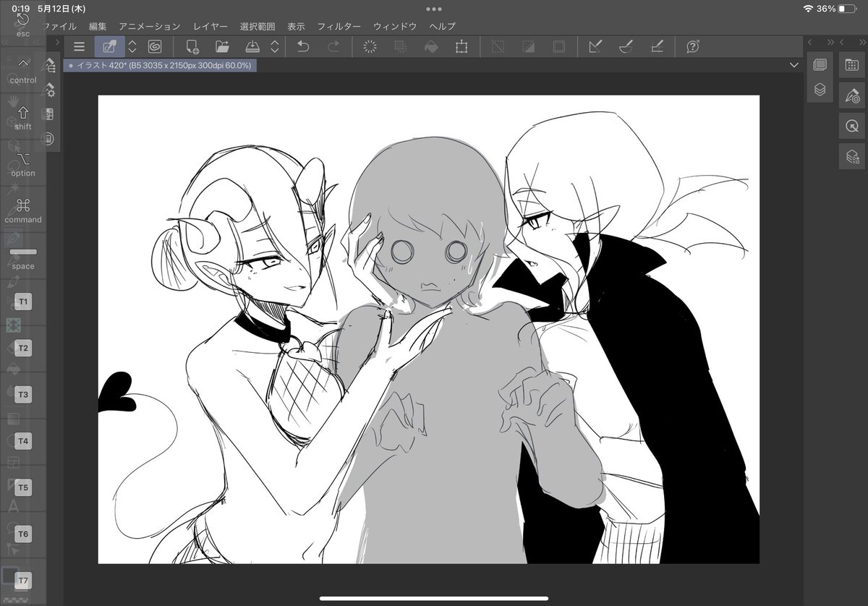Click the edit/pen highlighted icon in command bar
The image size is (868, 606).
[110, 47]
